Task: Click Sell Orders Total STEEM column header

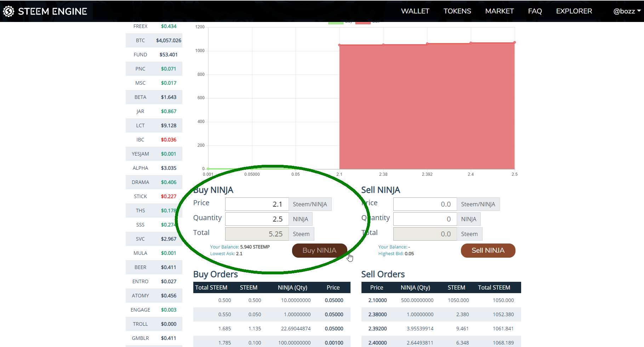Action: (494, 287)
